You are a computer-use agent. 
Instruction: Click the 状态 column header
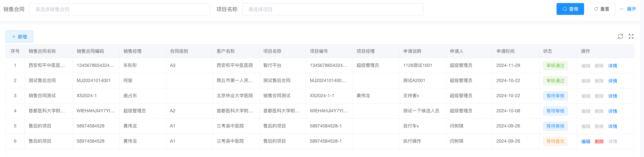(547, 51)
